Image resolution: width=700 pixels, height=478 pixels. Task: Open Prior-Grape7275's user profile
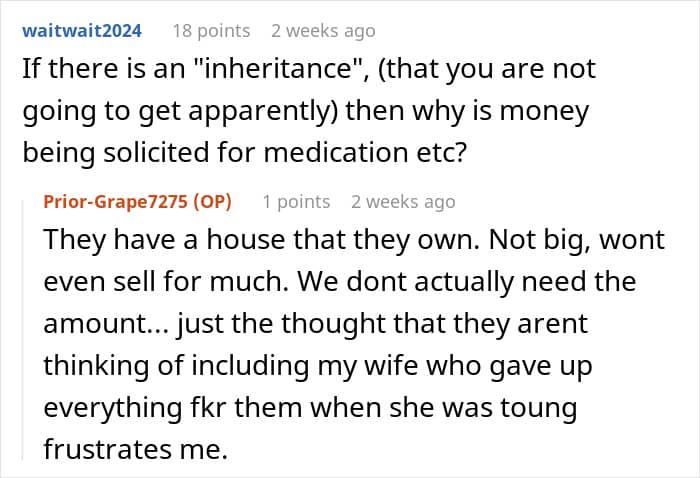[115, 202]
